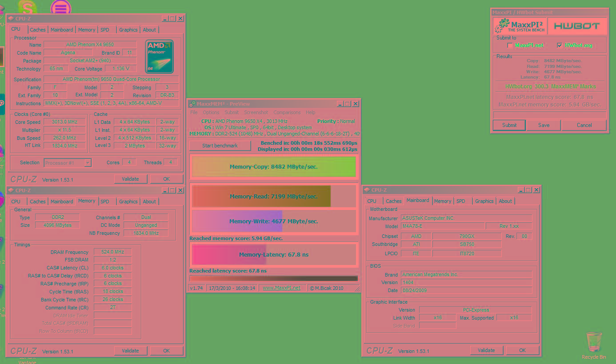Click the Size value 4096 MBytes
Image resolution: width=616 pixels, height=364 pixels.
point(58,225)
